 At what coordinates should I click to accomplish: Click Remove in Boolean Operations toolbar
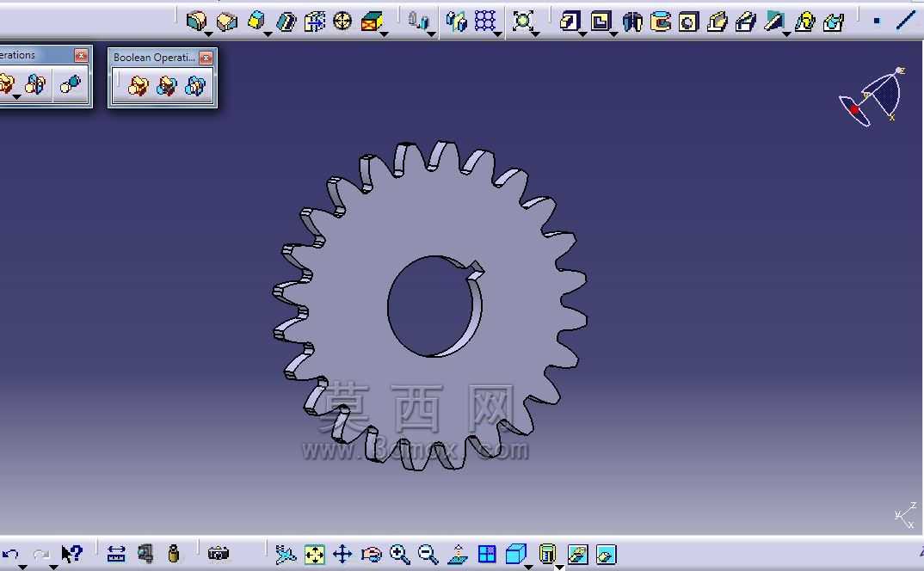(x=167, y=86)
